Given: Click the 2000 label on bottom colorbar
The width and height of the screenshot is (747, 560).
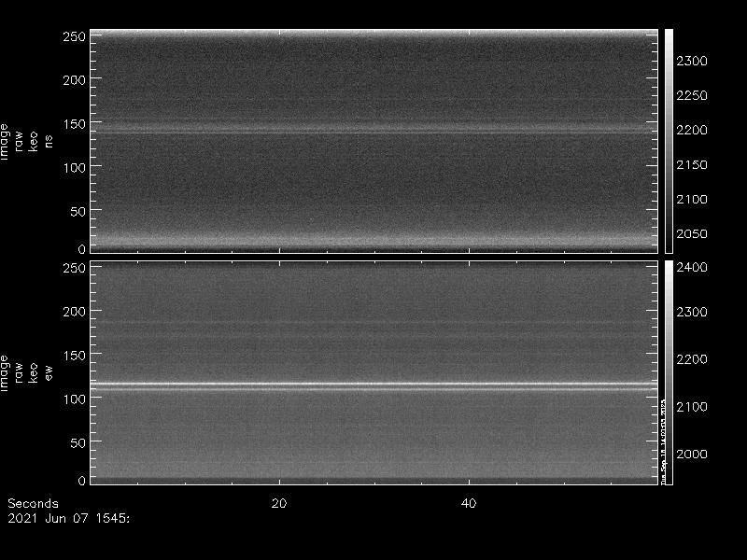Looking at the screenshot, I should 692,455.
